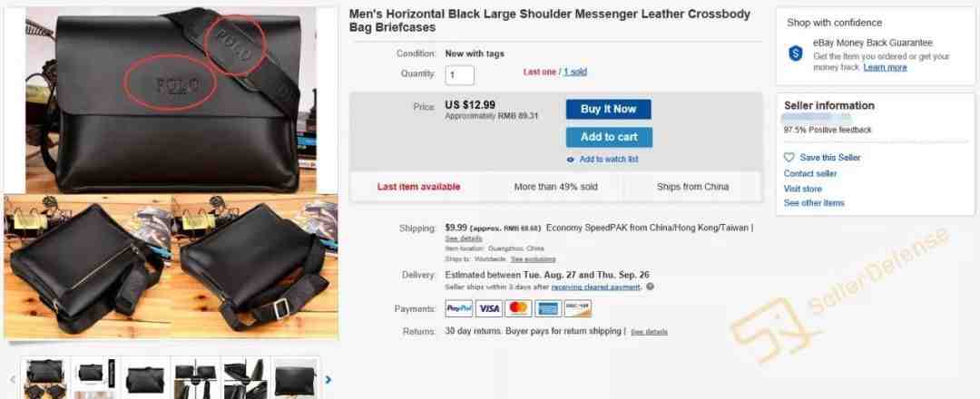Image resolution: width=980 pixels, height=399 pixels.
Task: Select the last bag thumbnail image
Action: [296, 378]
